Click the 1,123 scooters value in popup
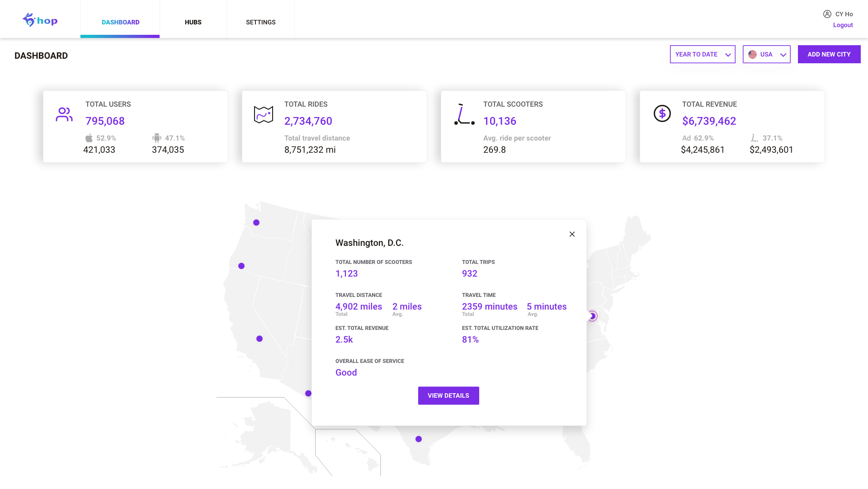Viewport: 868px width, 489px height. click(346, 273)
